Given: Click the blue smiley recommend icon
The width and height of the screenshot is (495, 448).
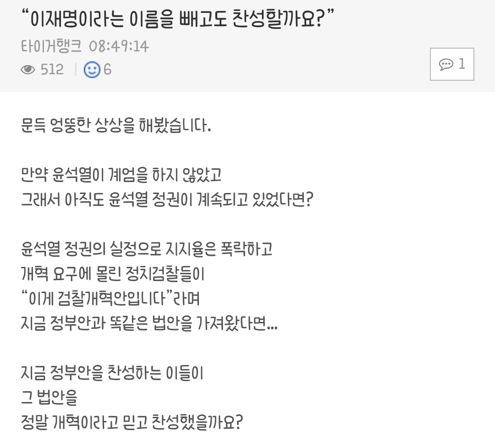Looking at the screenshot, I should tap(92, 70).
